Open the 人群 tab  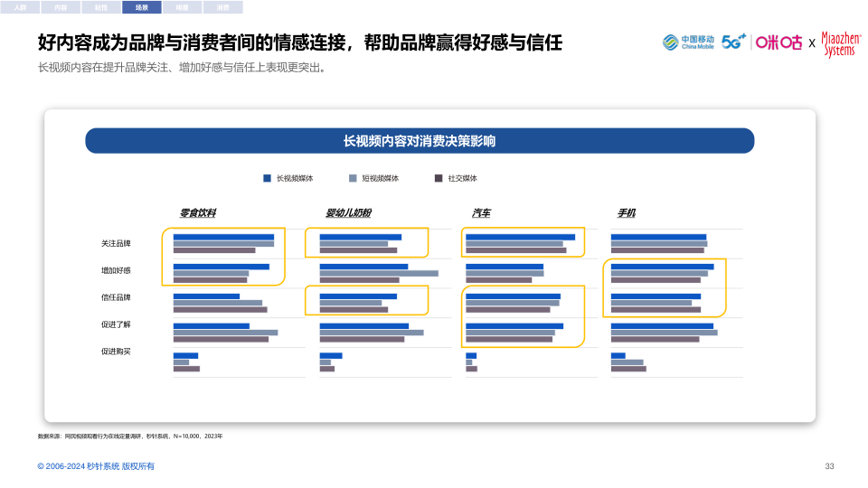point(20,7)
